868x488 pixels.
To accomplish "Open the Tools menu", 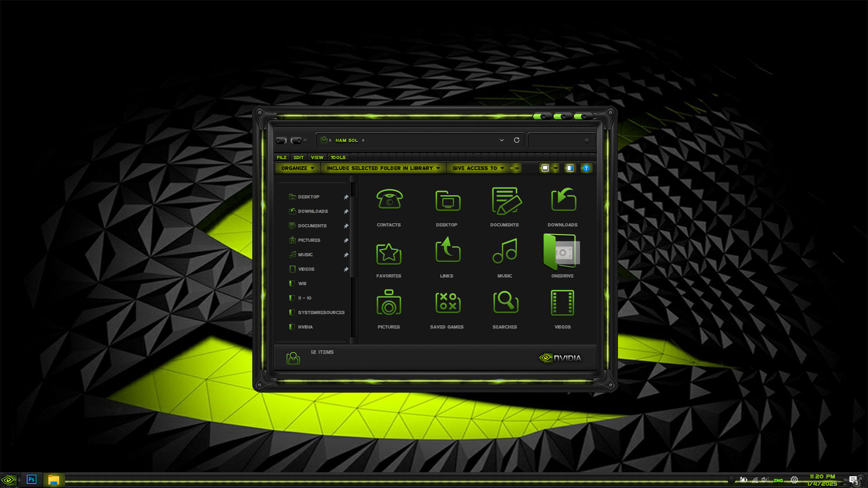I will pos(338,157).
